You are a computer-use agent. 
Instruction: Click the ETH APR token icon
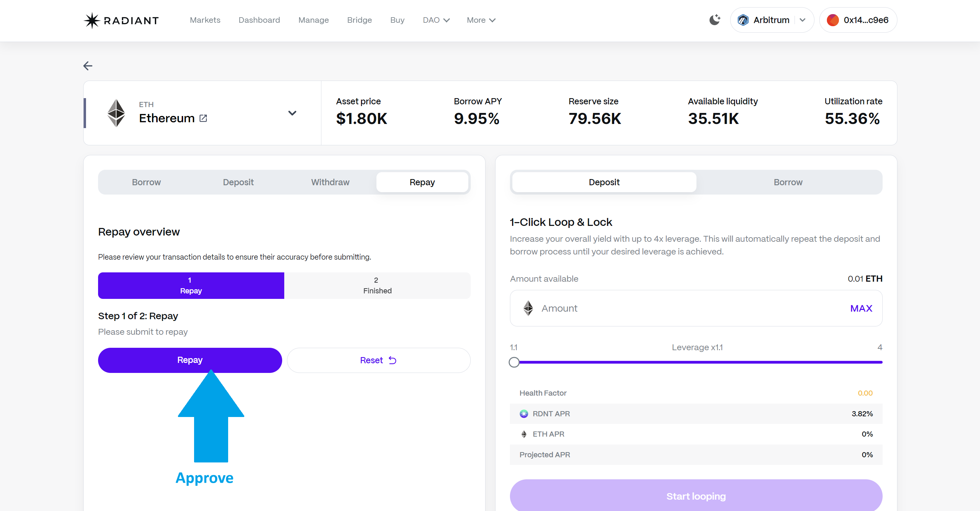524,434
